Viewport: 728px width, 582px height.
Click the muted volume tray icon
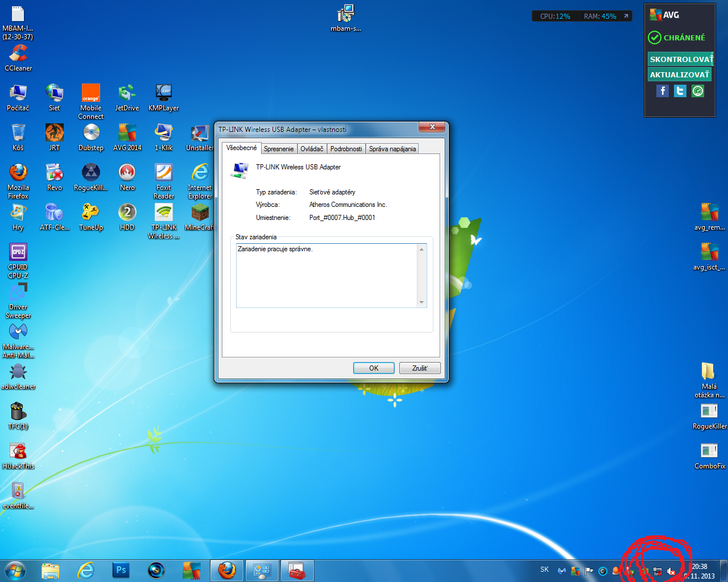pyautogui.click(x=671, y=571)
